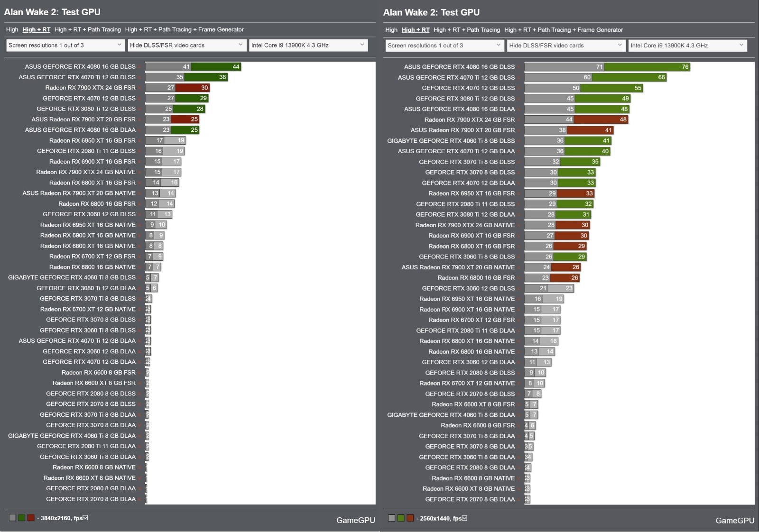Expand Screen resolutions dropdown in the 3840x2160 chart
Viewport: 759px width, 532px height.
(x=66, y=45)
